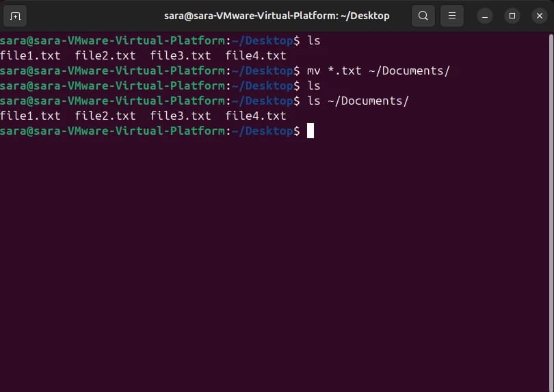Click file1.txt in the first ls output
554x392 pixels.
point(30,55)
